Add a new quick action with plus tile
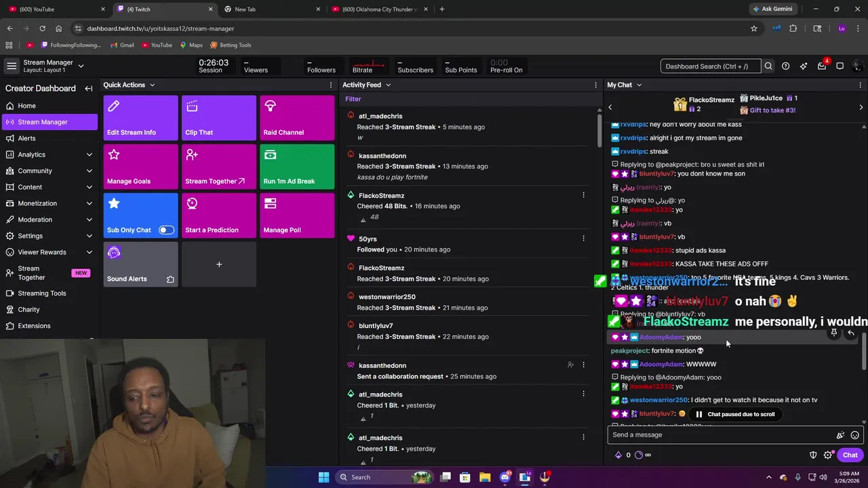This screenshot has width=868, height=488. pos(219,264)
